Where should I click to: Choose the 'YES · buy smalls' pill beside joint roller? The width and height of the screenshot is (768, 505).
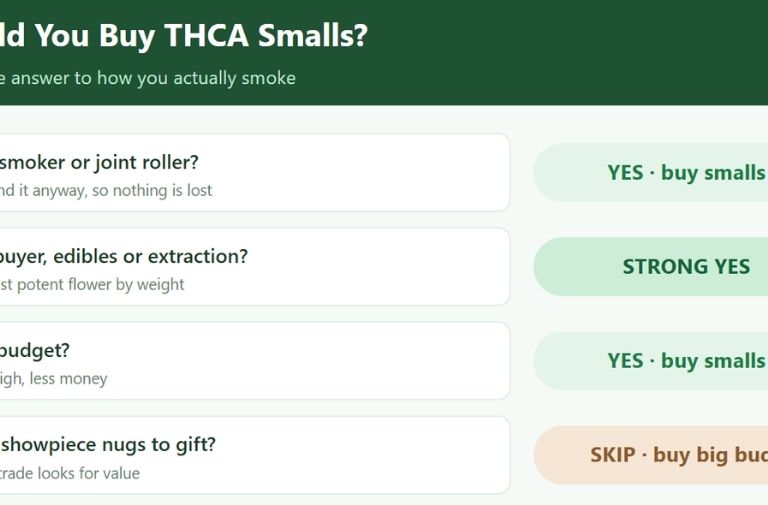click(x=650, y=172)
